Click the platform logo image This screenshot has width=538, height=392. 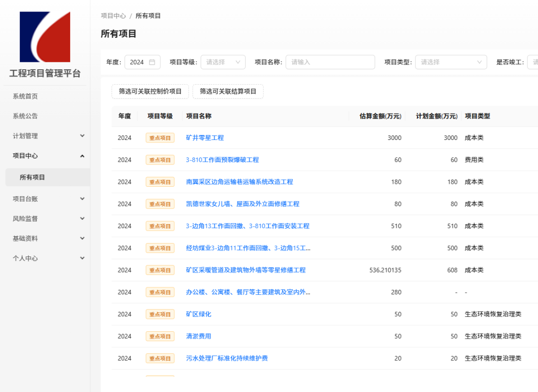click(x=45, y=37)
